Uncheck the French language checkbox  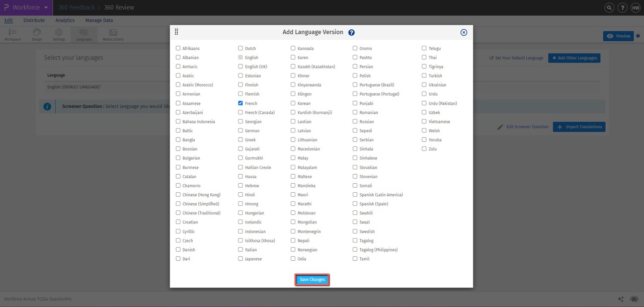(240, 103)
